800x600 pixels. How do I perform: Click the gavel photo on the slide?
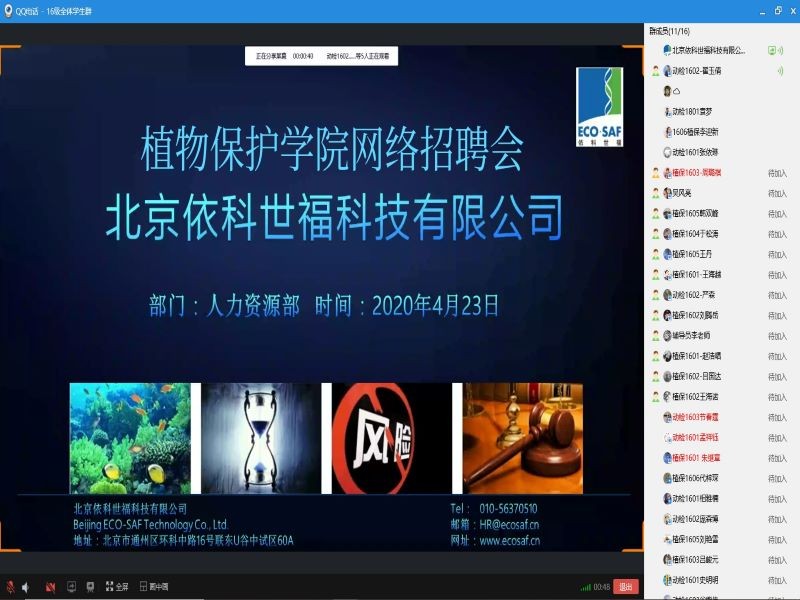click(522, 438)
